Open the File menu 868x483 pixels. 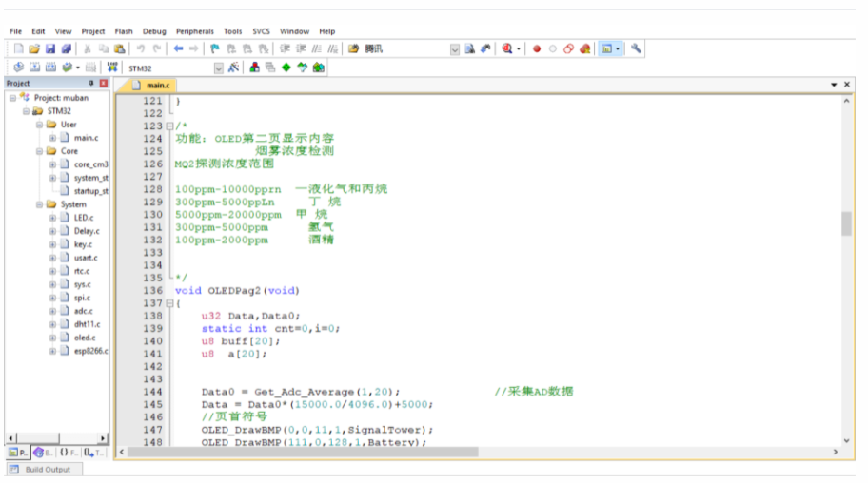coord(15,31)
